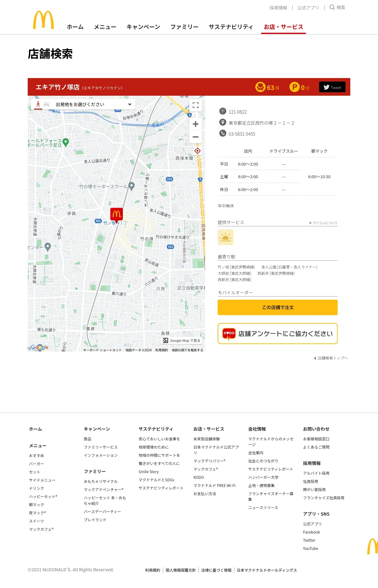Open the メニュー navigation item
Viewport: 378px width, 588px height.
105,27
